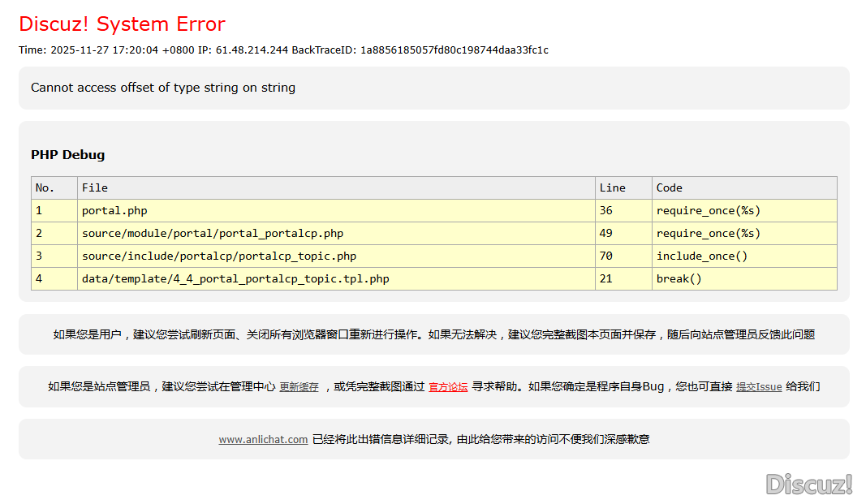The height and width of the screenshot is (504, 866).
Task: Click the IP address 61.48.214.244
Action: (x=252, y=50)
